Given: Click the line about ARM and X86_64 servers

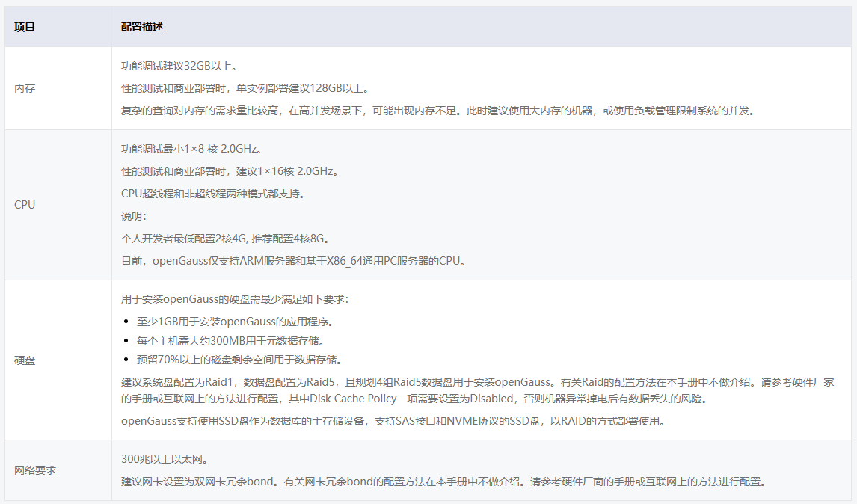Looking at the screenshot, I should [294, 261].
